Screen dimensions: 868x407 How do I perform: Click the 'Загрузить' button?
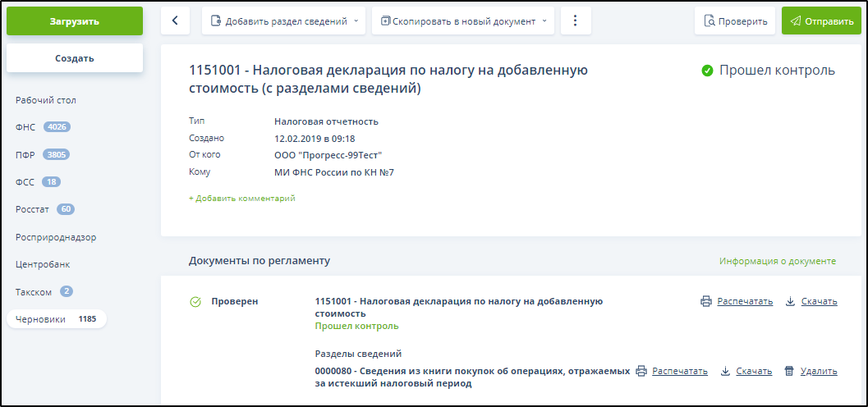point(75,21)
